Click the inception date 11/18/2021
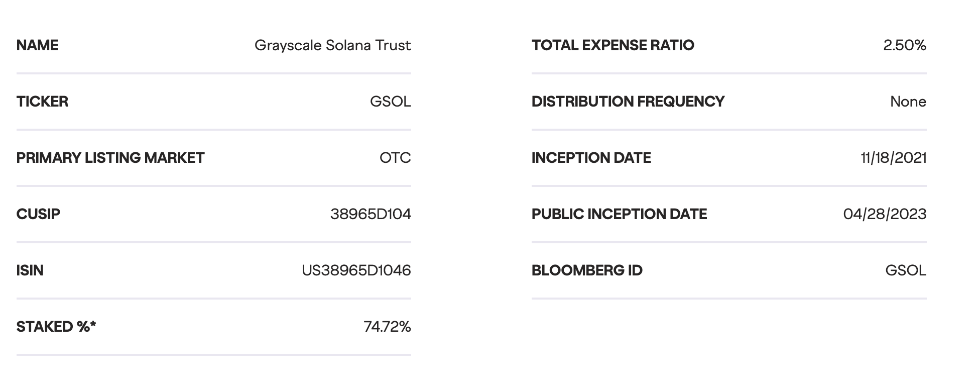 (x=893, y=158)
